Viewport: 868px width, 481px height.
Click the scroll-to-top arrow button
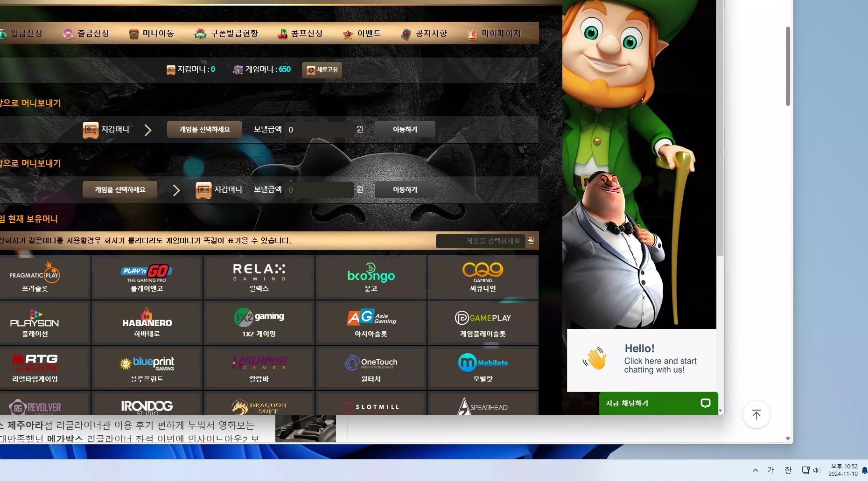[756, 414]
